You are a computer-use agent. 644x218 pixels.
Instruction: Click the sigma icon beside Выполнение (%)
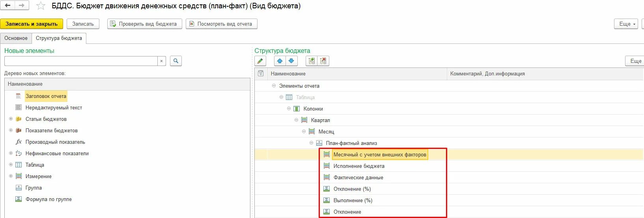327,200
